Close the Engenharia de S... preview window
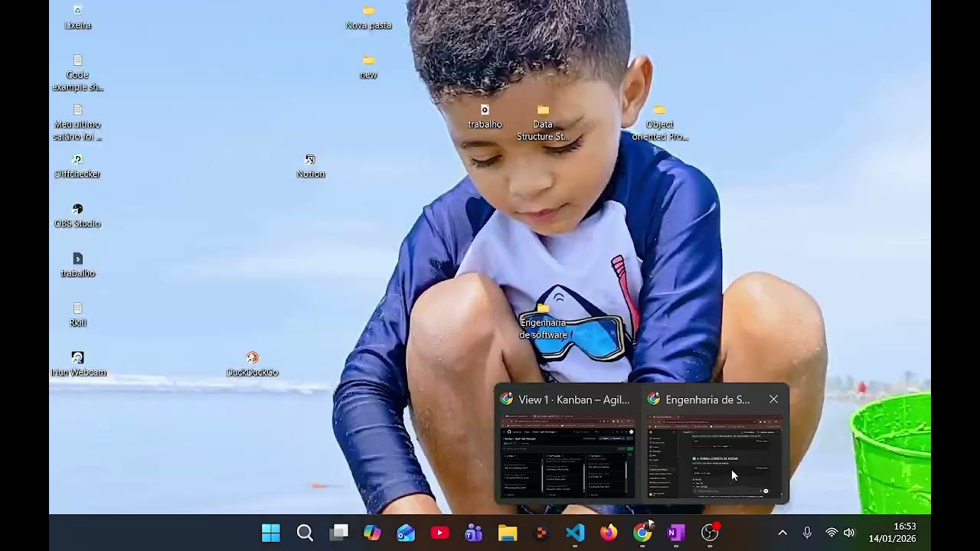The width and height of the screenshot is (980, 551). coord(773,399)
